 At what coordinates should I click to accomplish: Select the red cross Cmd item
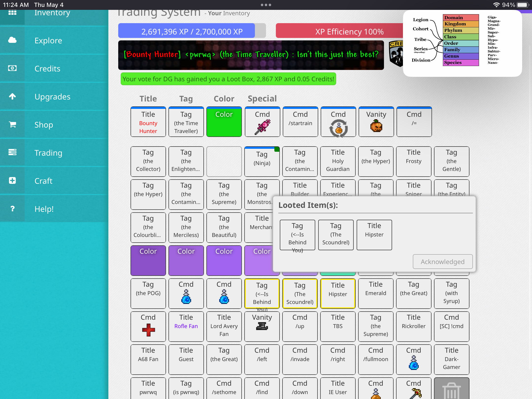[x=148, y=326]
